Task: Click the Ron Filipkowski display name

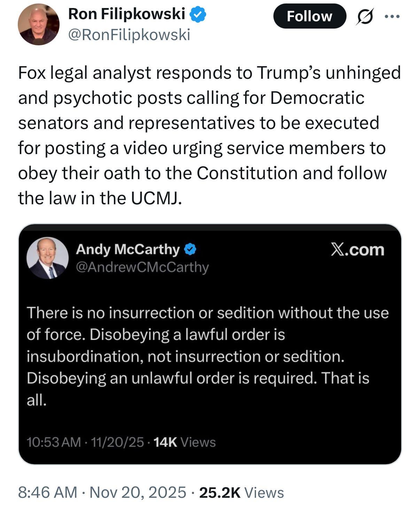Action: pyautogui.click(x=126, y=14)
